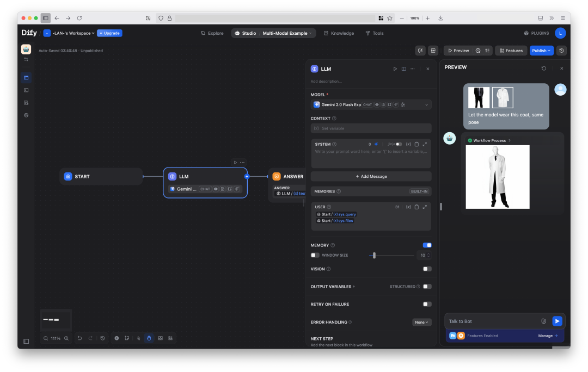Copy the USER prompt with clipboard icon
The width and height of the screenshot is (588, 372).
click(416, 207)
